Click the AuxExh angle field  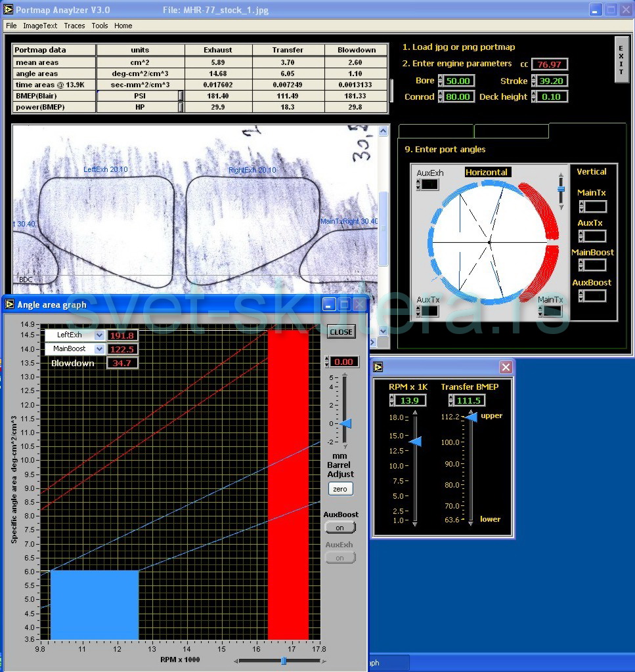click(430, 184)
